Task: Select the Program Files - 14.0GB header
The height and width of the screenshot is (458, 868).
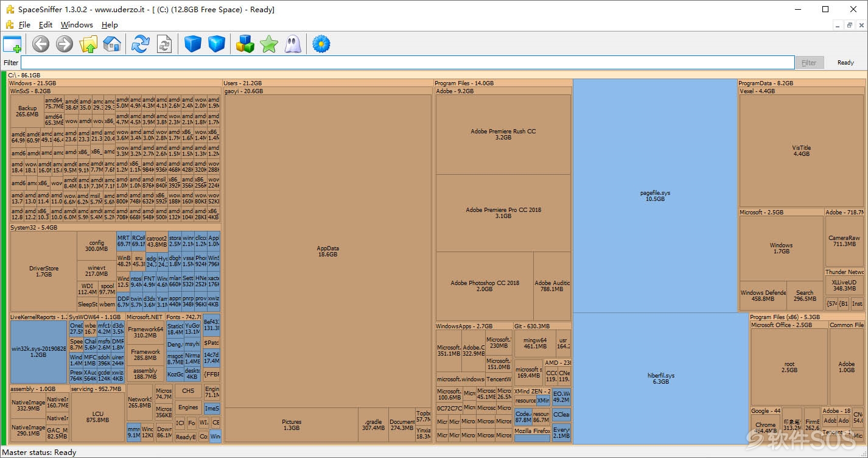Action: [x=503, y=83]
